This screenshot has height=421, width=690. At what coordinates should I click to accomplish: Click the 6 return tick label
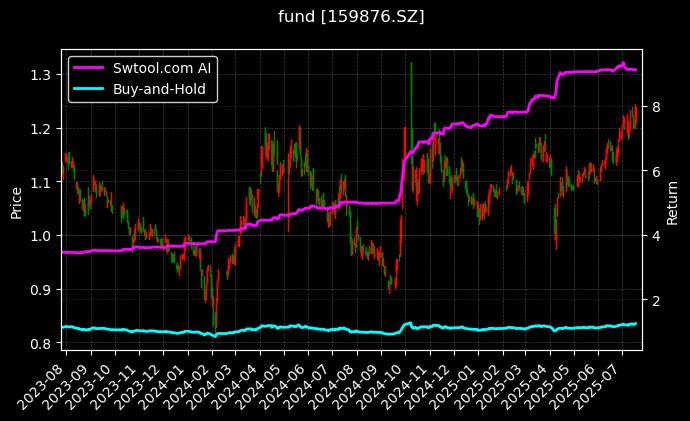tap(657, 171)
